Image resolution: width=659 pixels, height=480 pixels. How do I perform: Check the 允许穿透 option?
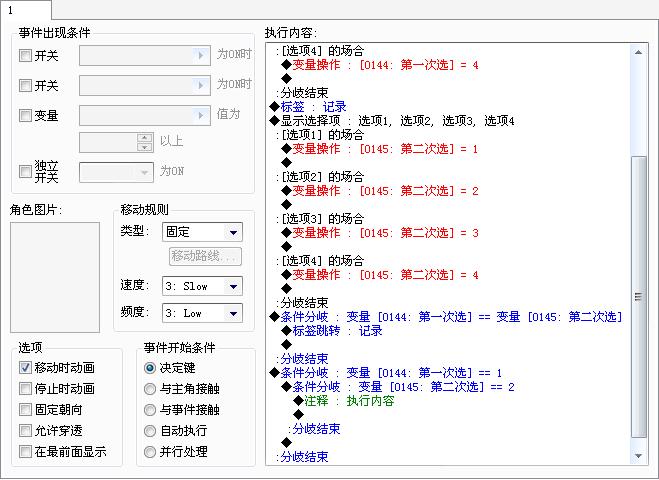(25, 431)
